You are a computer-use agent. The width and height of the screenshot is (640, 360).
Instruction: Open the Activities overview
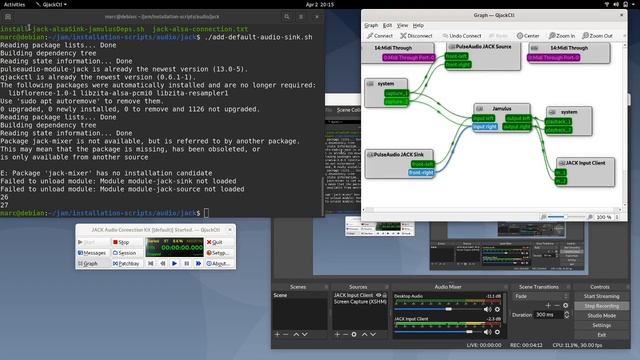pos(14,4)
